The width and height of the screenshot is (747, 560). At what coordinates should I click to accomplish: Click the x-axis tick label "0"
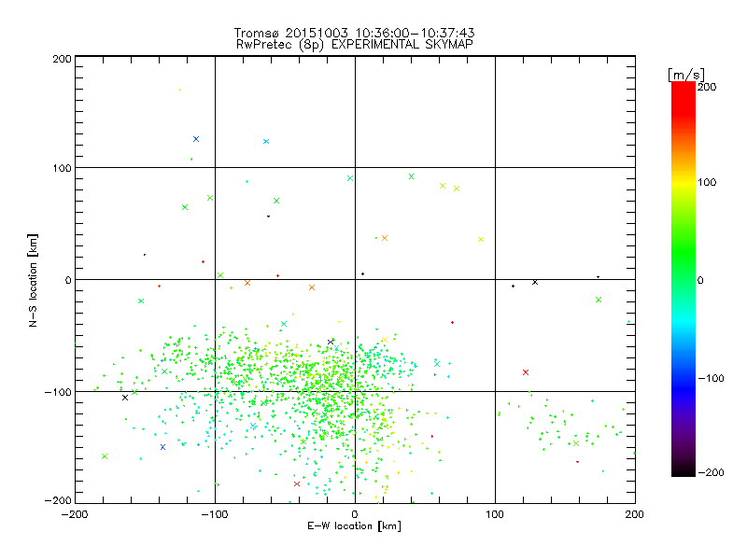coord(355,514)
